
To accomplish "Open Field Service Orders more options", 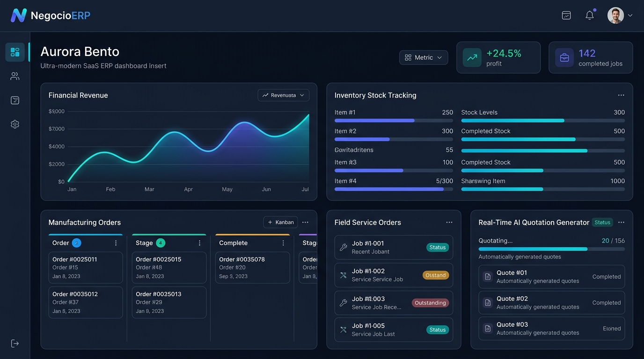I will tap(449, 223).
